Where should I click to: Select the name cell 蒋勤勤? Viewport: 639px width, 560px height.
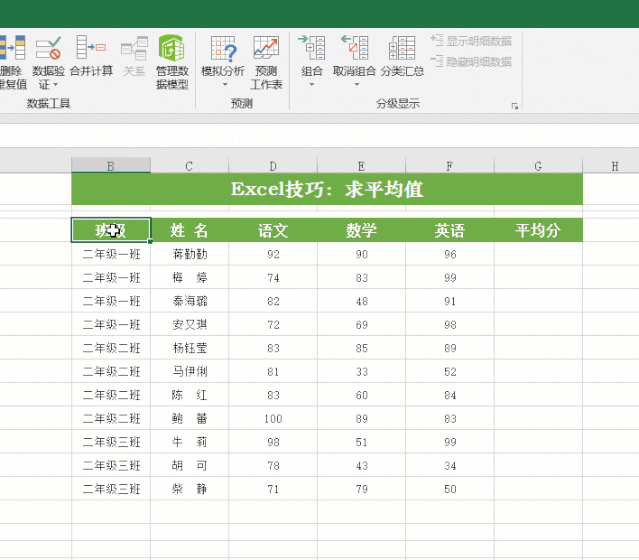tap(189, 254)
